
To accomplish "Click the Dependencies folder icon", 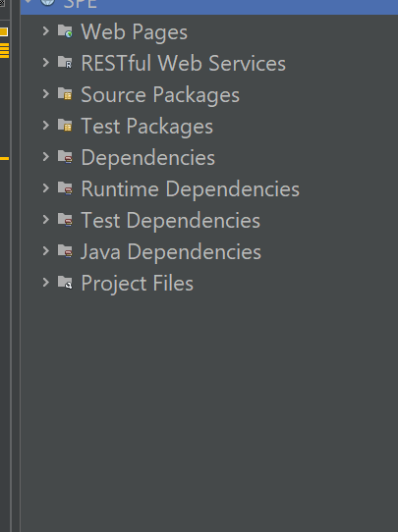I will coord(65,157).
